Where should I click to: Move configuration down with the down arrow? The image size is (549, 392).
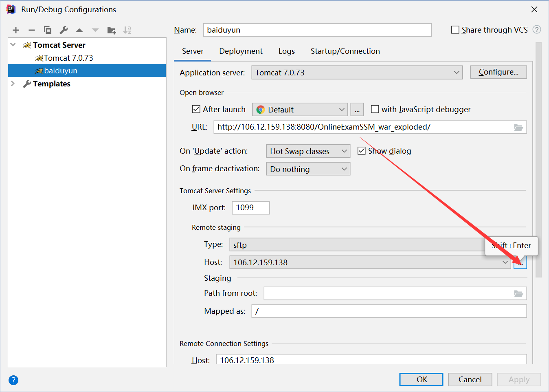pyautogui.click(x=95, y=30)
